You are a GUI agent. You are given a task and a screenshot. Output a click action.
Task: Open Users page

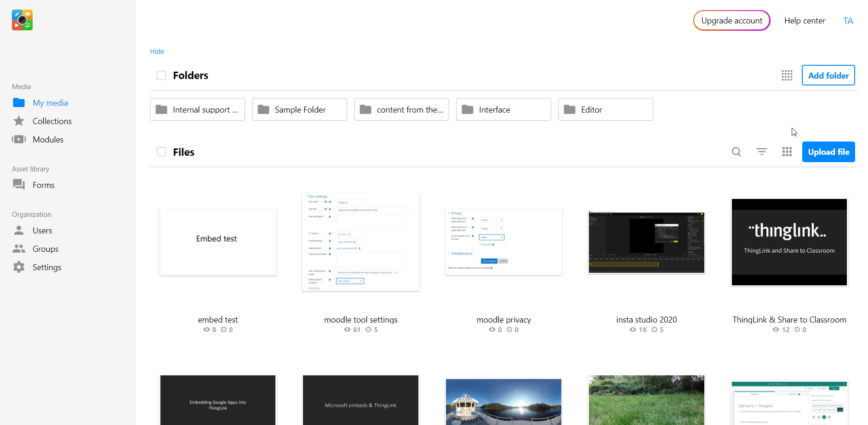click(x=42, y=231)
